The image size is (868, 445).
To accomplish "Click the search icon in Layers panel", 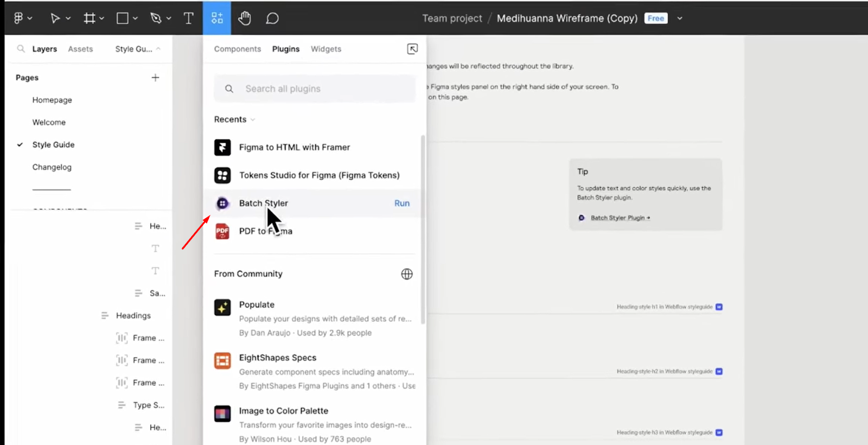I will (x=21, y=49).
